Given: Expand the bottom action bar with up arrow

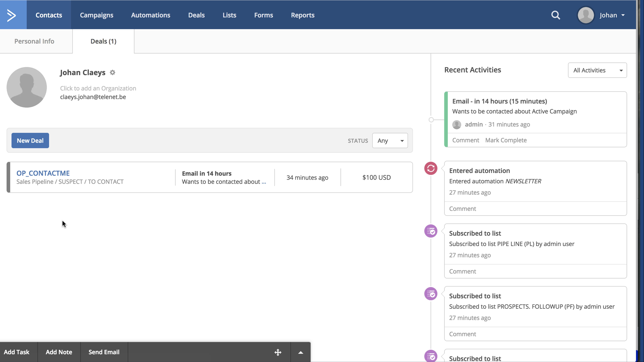Looking at the screenshot, I should pos(301,352).
